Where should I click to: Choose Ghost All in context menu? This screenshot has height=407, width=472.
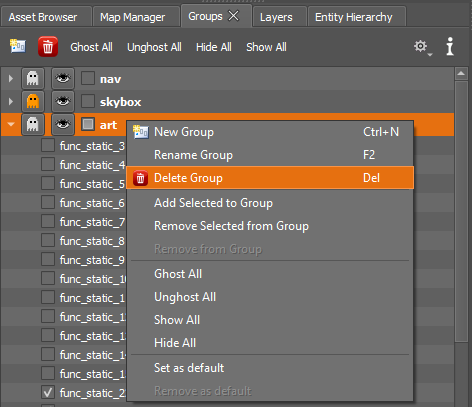(x=270, y=274)
